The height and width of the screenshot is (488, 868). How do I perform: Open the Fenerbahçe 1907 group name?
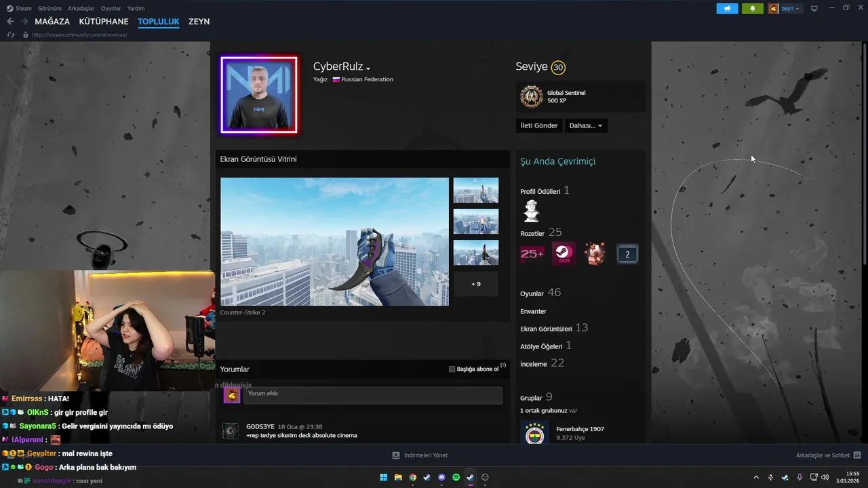tap(580, 429)
